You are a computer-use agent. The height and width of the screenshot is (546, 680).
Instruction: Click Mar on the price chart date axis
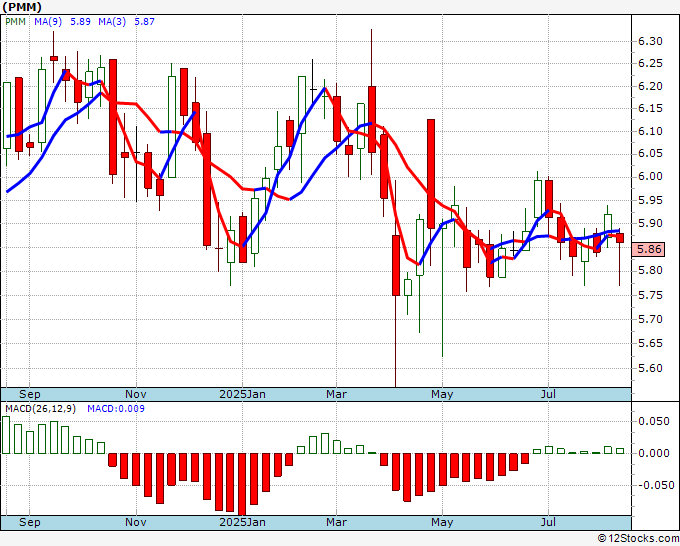tap(337, 394)
